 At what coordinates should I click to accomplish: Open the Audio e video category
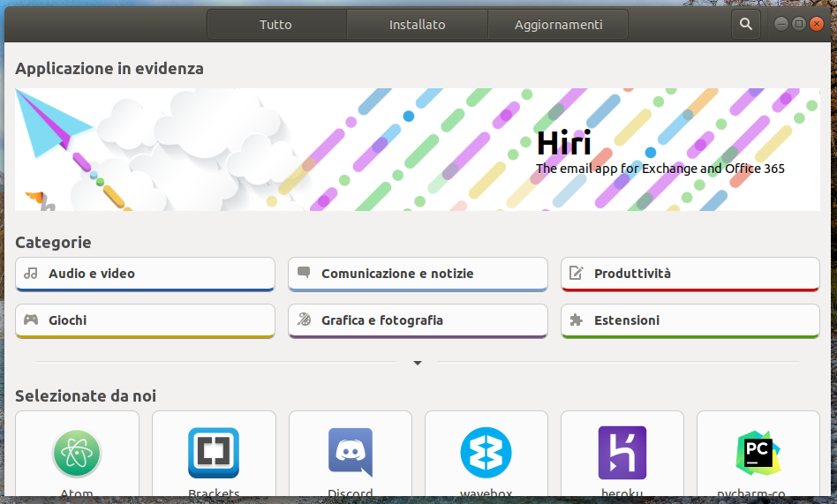point(145,275)
